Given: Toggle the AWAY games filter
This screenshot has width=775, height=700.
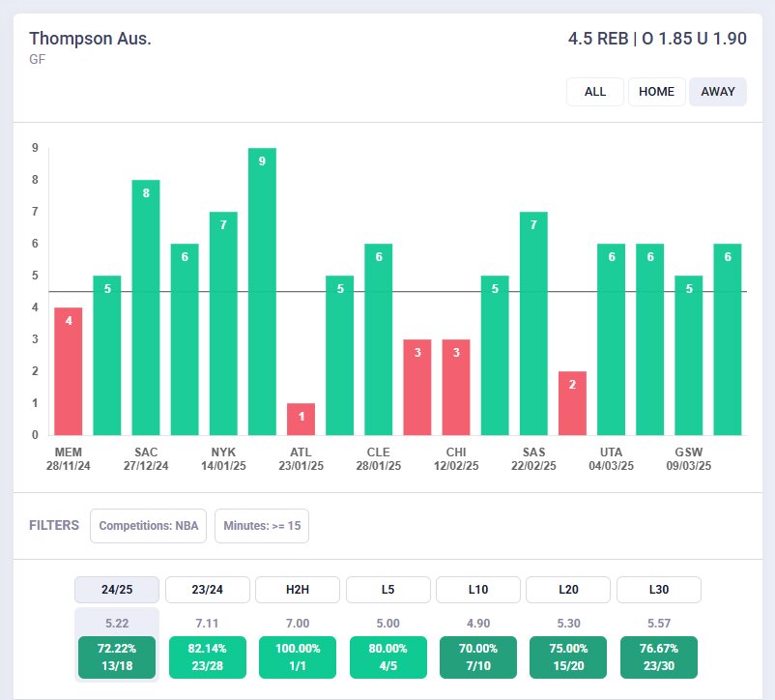Looking at the screenshot, I should (717, 92).
